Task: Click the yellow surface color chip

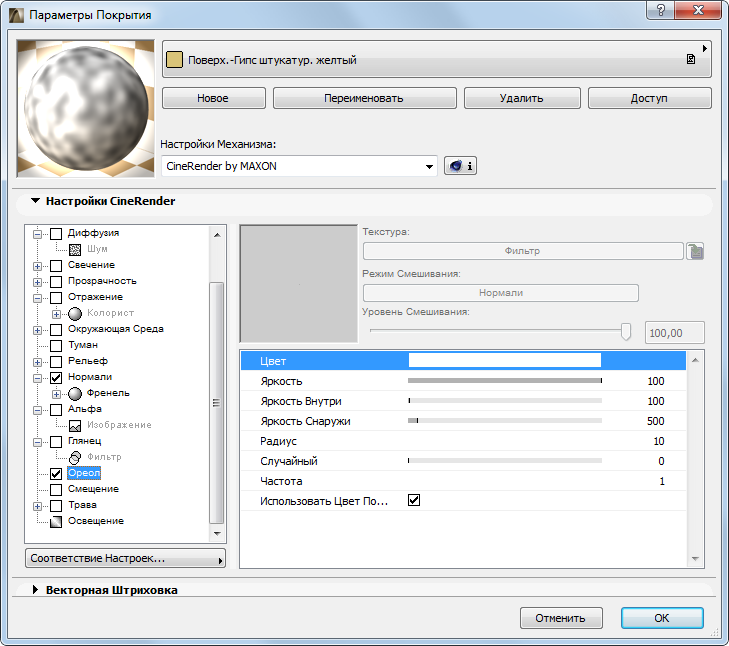Action: 174,60
